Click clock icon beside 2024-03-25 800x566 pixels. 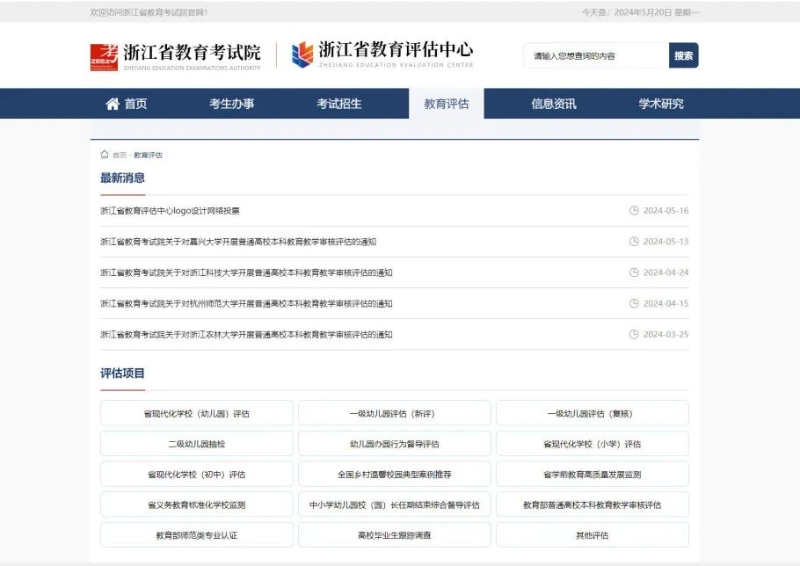point(634,335)
